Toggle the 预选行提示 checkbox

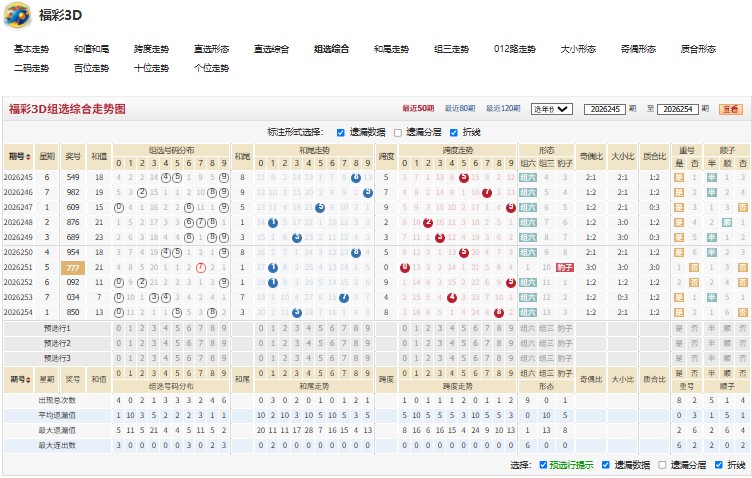543,465
